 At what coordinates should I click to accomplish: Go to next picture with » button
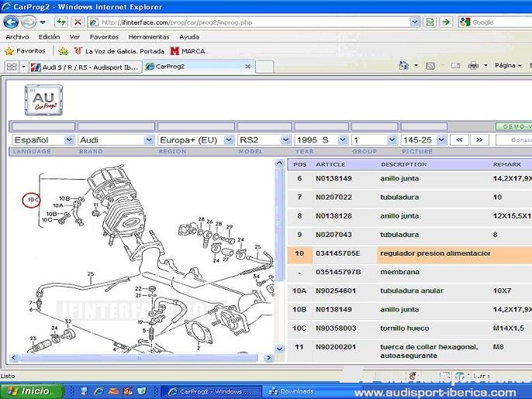click(x=479, y=139)
